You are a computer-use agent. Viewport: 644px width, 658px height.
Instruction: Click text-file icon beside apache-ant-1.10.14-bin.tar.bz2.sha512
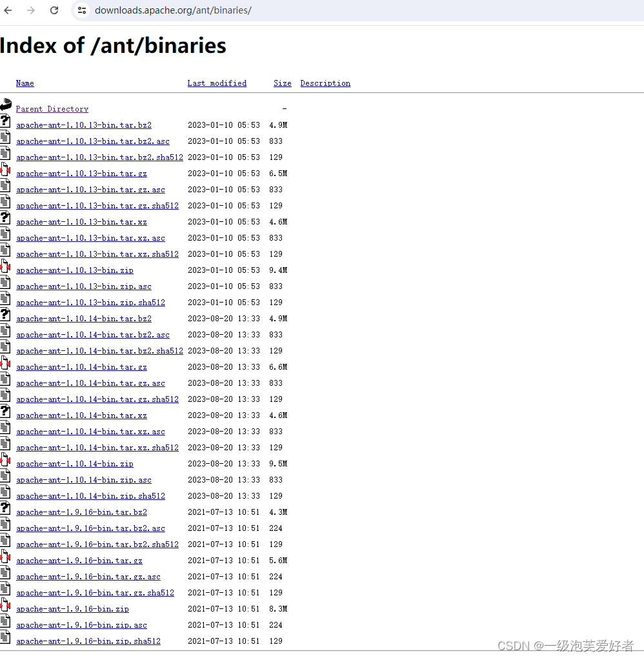[x=5, y=347]
